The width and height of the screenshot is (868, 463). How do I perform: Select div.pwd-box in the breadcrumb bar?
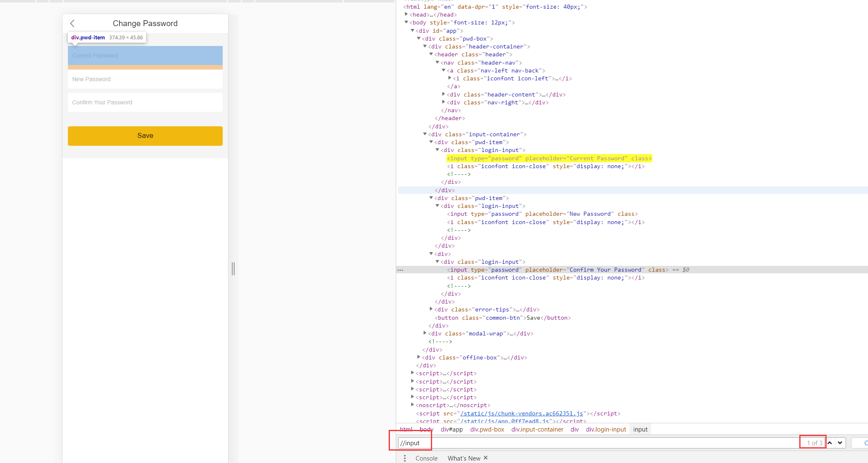487,429
